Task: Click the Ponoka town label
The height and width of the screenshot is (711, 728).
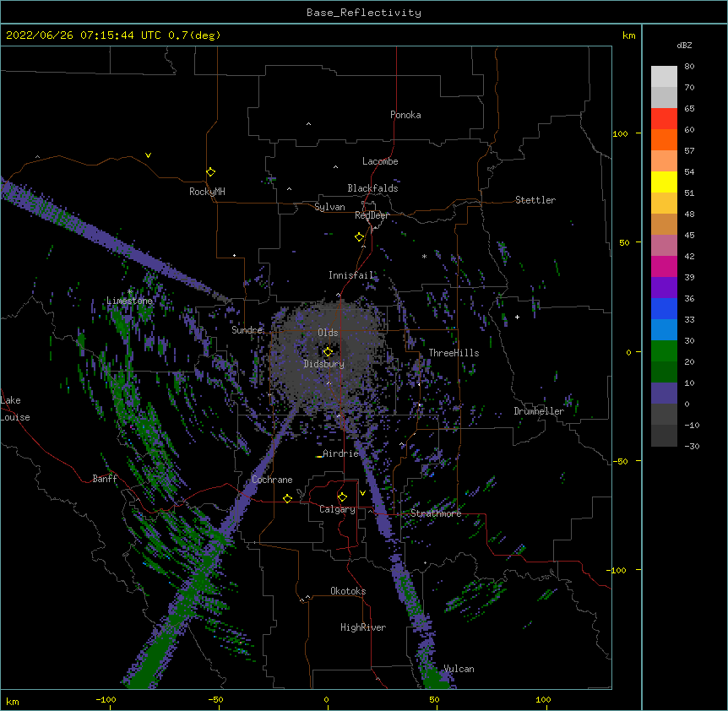Action: point(405,115)
